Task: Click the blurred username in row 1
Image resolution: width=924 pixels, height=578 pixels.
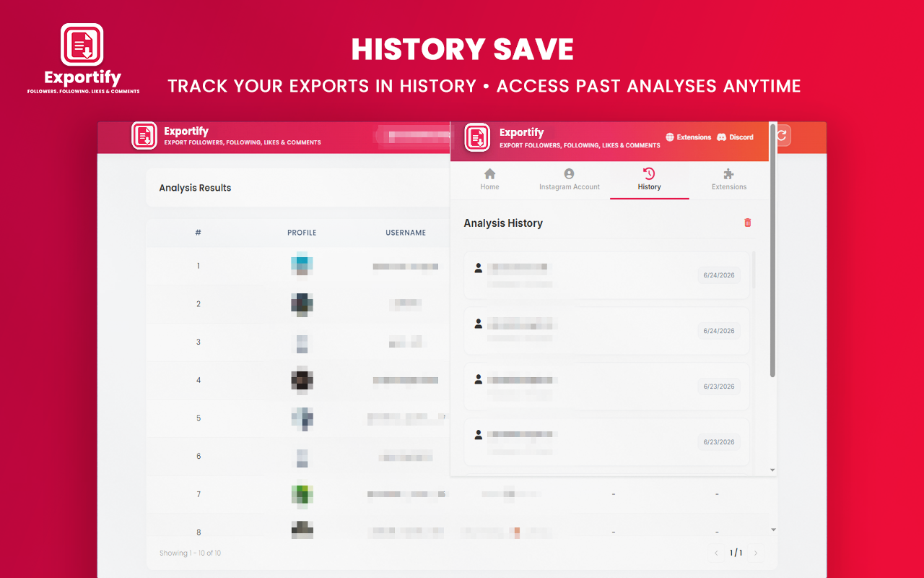Action: [x=406, y=267]
